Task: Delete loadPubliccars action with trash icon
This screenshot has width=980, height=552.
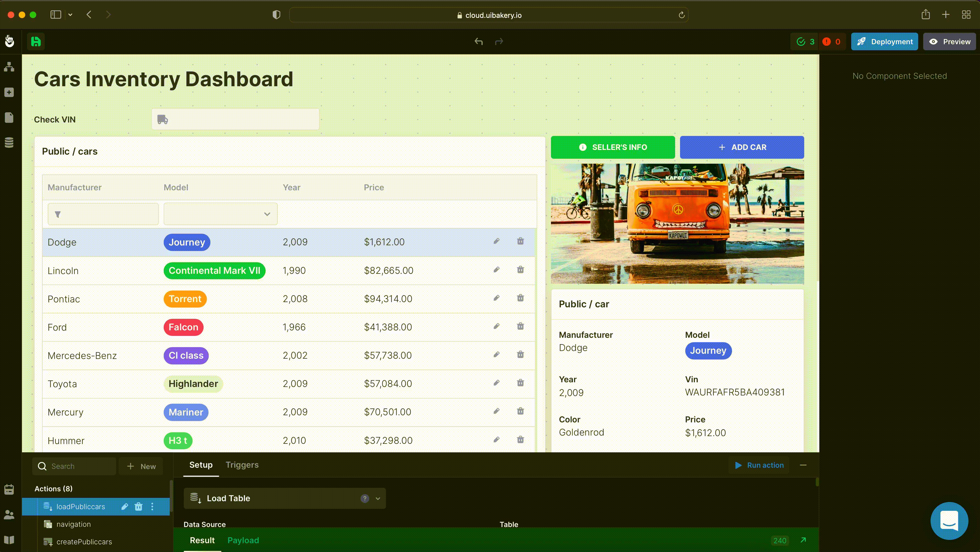Action: pyautogui.click(x=138, y=507)
